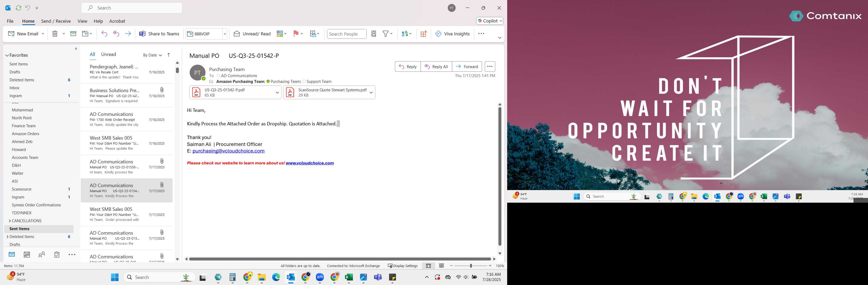Select the Scansource folder
This screenshot has width=868, height=285.
click(x=22, y=189)
